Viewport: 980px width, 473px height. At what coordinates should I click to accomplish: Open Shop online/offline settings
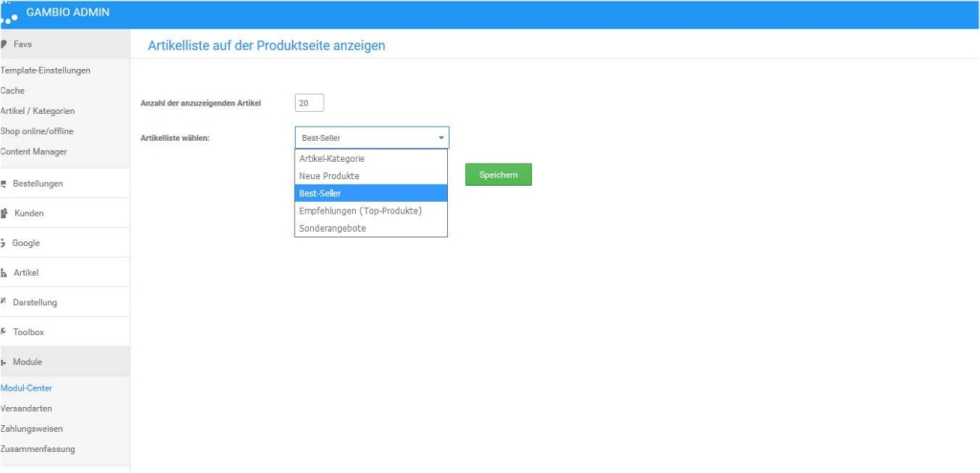pos(37,131)
